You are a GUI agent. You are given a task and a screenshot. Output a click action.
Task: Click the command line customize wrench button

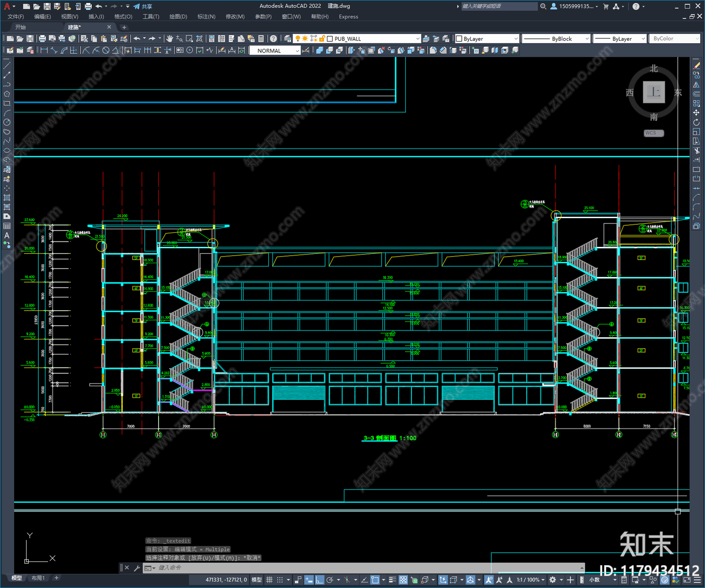point(137,568)
